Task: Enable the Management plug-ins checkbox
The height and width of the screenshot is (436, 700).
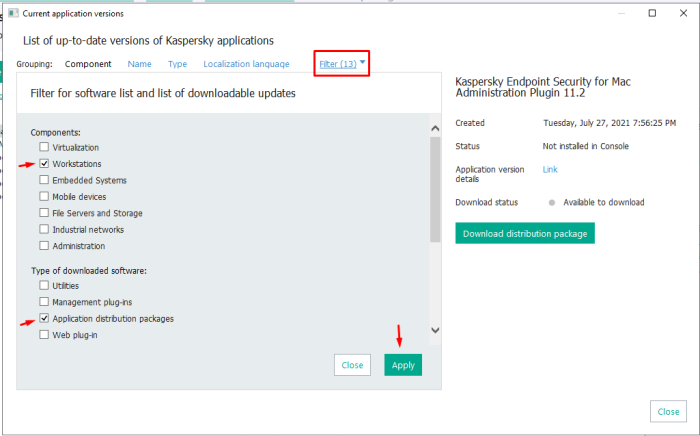Action: click(44, 302)
